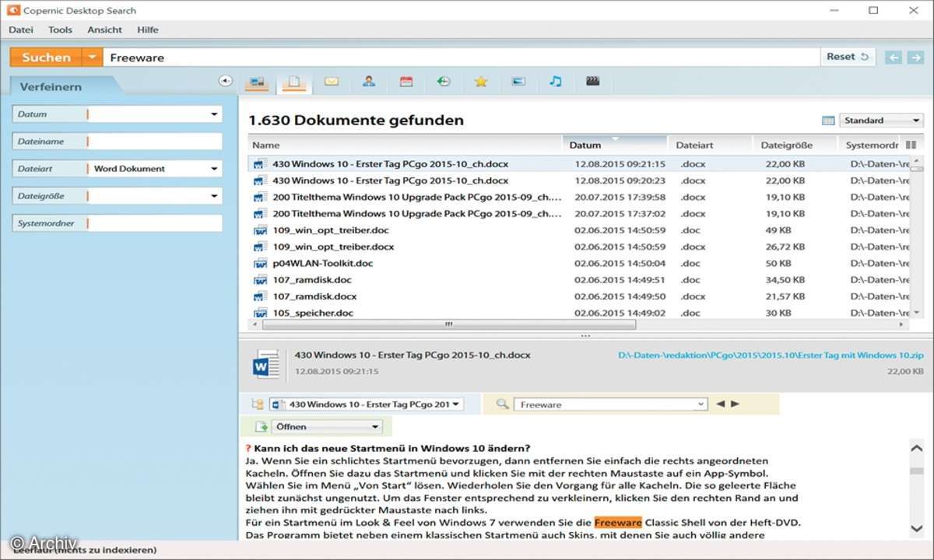Expand the Datum filter dropdown

point(214,114)
